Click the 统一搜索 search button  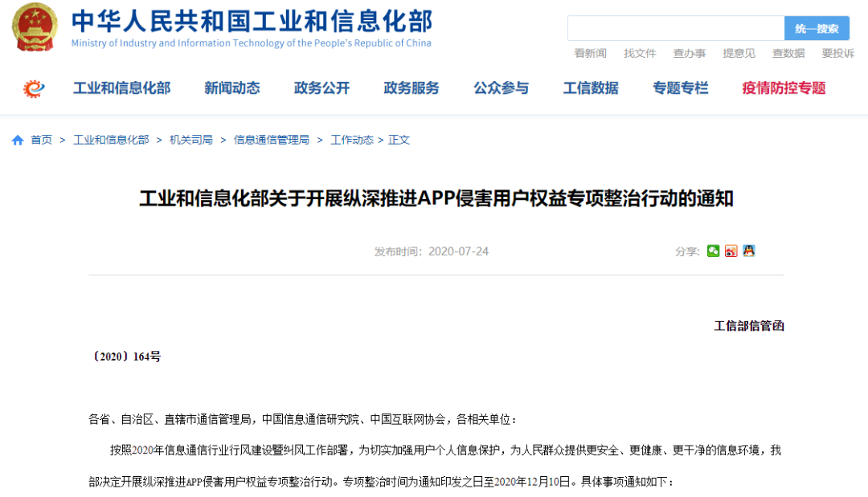(817, 29)
